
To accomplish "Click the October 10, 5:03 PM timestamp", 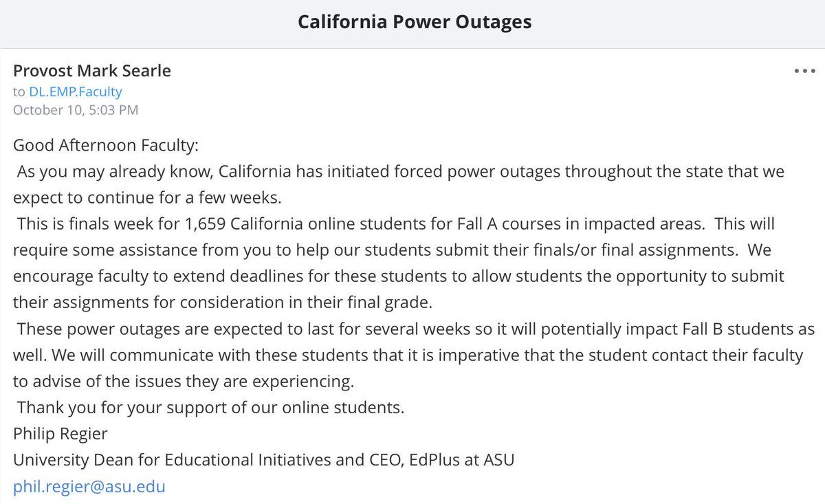I will click(76, 109).
